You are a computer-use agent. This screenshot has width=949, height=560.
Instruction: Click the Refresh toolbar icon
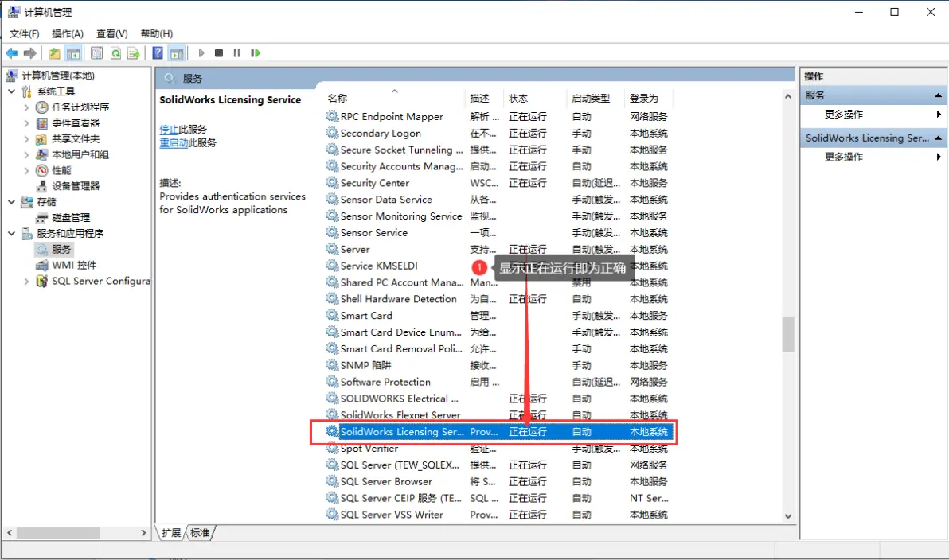(x=115, y=53)
